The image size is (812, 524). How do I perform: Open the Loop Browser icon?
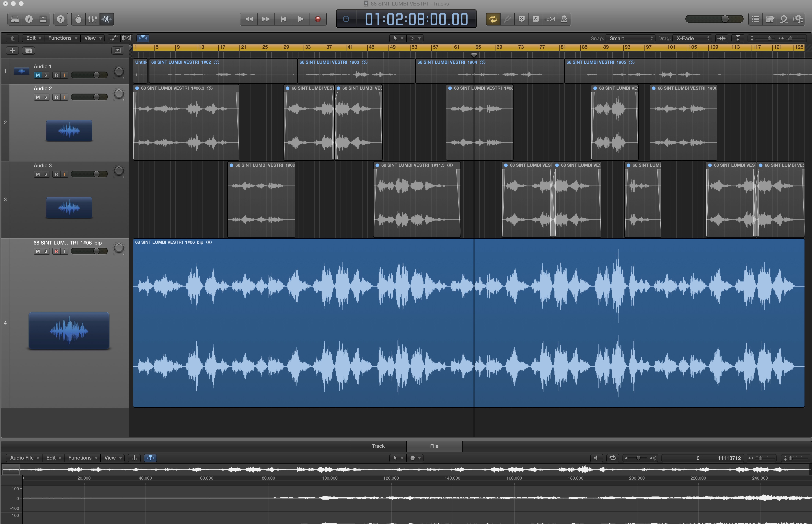tap(784, 19)
